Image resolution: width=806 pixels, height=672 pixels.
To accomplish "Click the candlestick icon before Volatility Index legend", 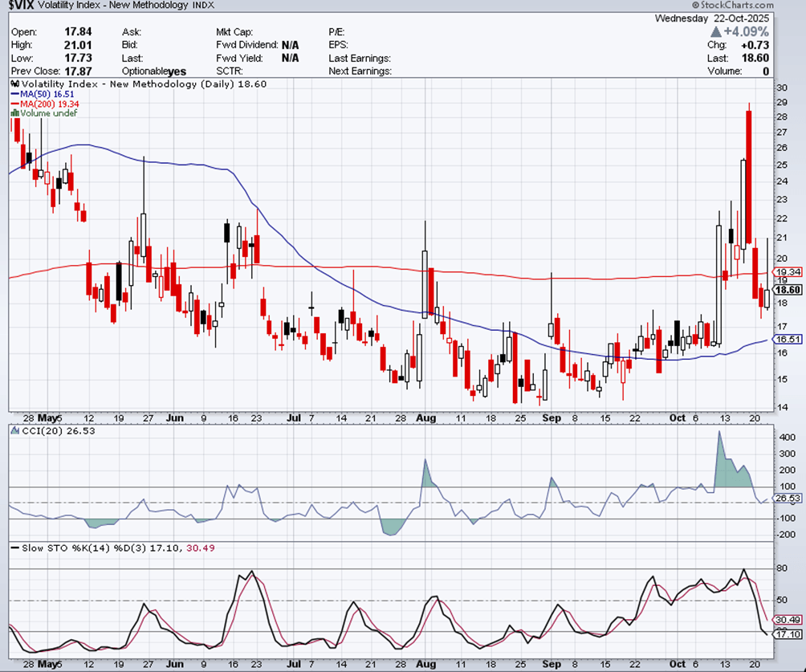I will [15, 83].
